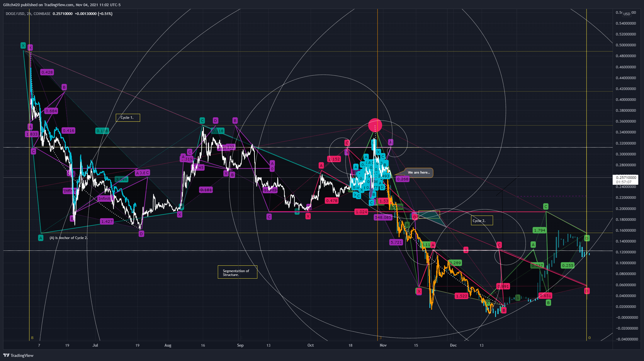The height and width of the screenshot is (361, 644).
Task: Click the purple 0.428 ratio label
Action: [47, 72]
